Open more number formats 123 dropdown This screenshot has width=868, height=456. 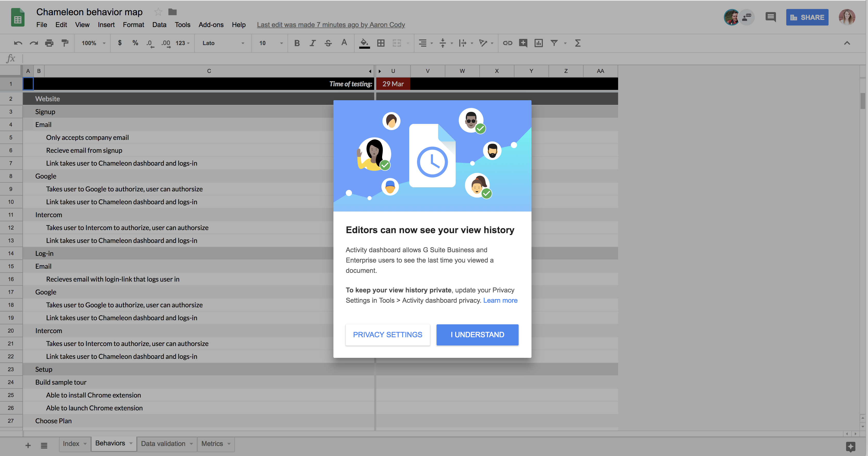[x=183, y=43]
